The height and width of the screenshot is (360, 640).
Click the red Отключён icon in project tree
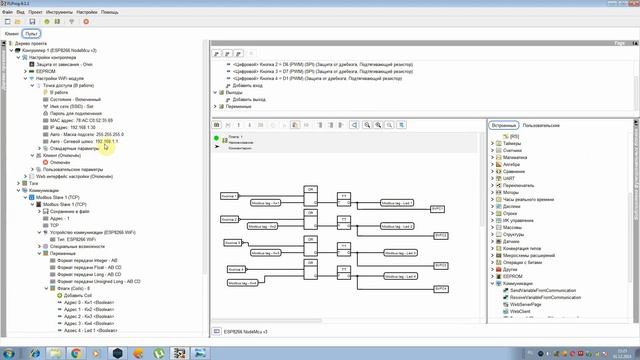tap(46, 162)
